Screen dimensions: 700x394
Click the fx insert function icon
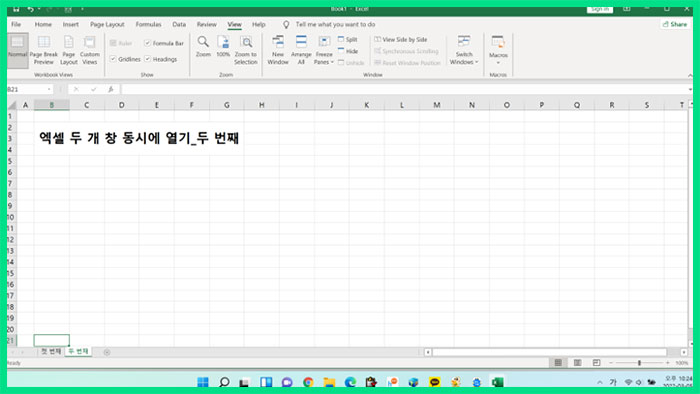point(111,89)
